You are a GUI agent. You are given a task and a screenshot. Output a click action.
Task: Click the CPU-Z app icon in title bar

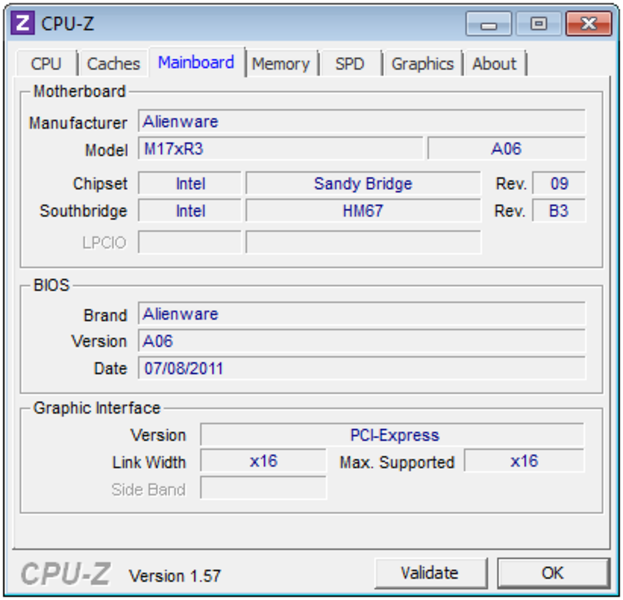(x=22, y=23)
